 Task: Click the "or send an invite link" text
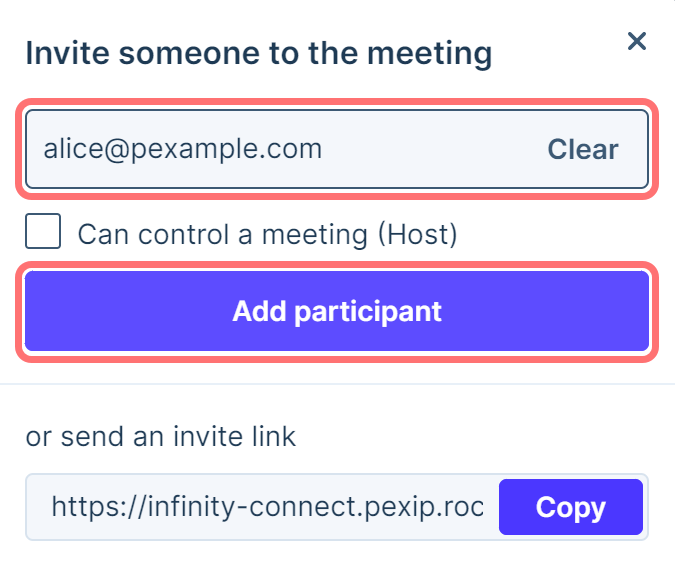[x=161, y=436]
